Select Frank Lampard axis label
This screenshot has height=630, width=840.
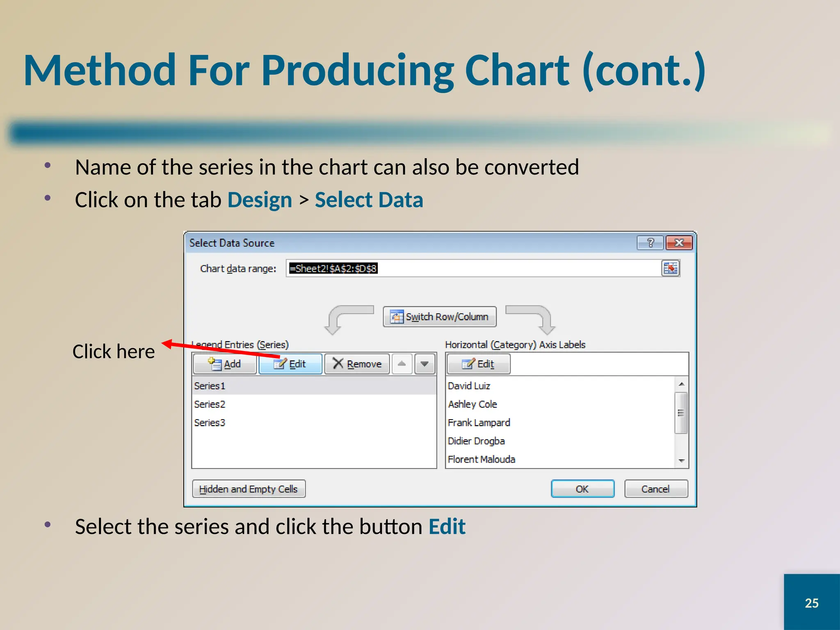[560, 422]
